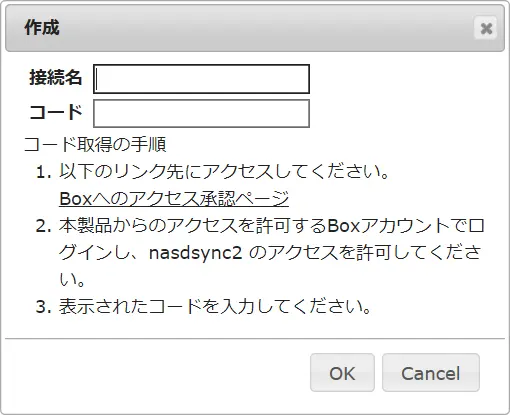Click into the コード input box
This screenshot has height=415, width=510.
point(201,113)
